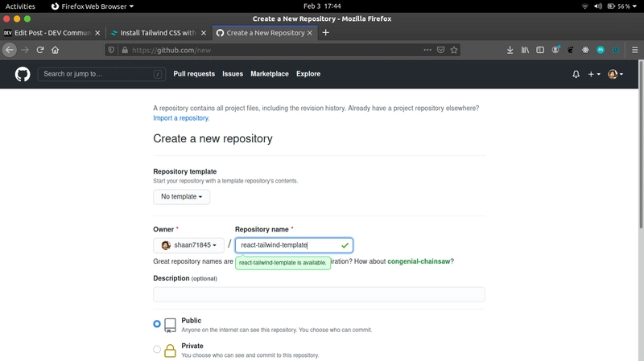This screenshot has height=361, width=644.
Task: Open the plus create-new menu
Action: point(594,74)
